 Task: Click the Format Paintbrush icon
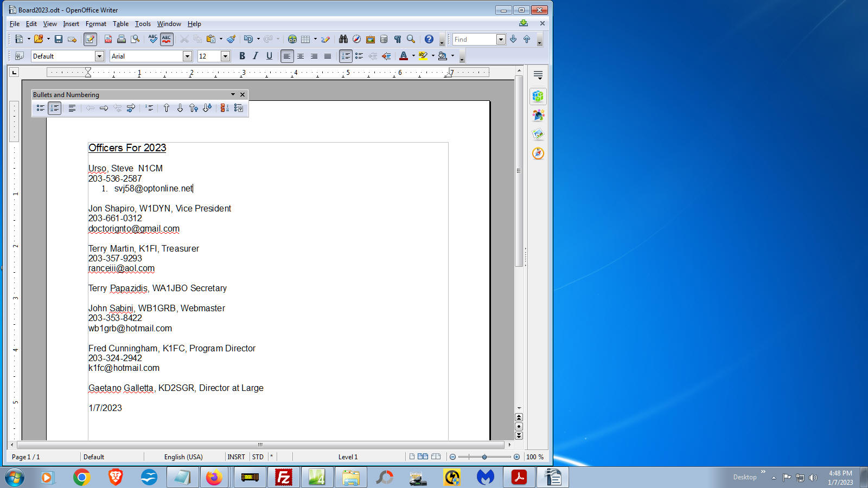[232, 39]
